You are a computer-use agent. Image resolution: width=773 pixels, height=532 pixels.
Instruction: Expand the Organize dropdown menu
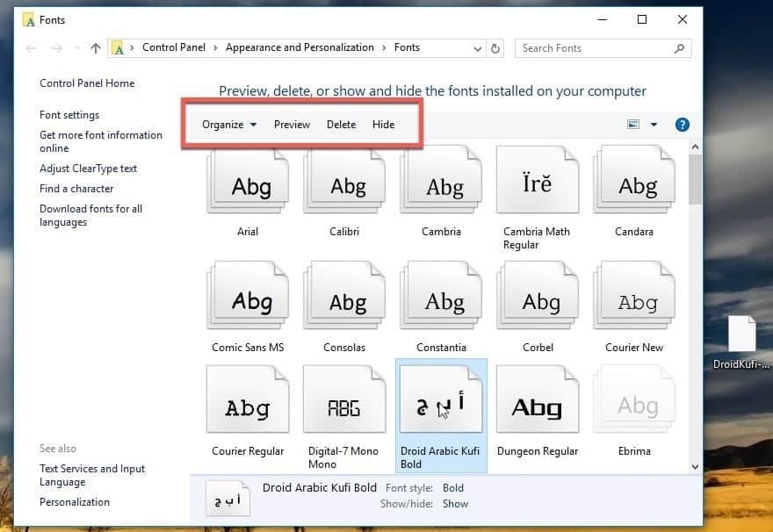229,125
